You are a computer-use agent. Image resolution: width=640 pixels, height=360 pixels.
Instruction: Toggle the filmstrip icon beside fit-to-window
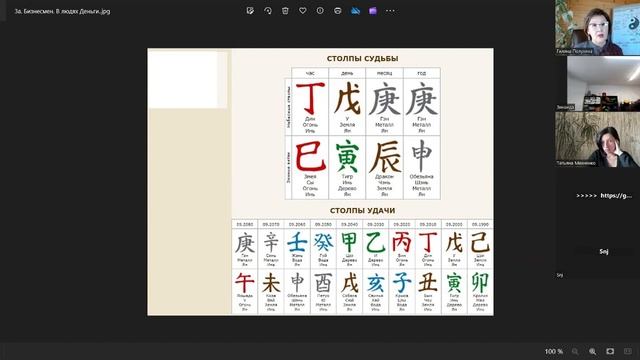pyautogui.click(x=628, y=351)
